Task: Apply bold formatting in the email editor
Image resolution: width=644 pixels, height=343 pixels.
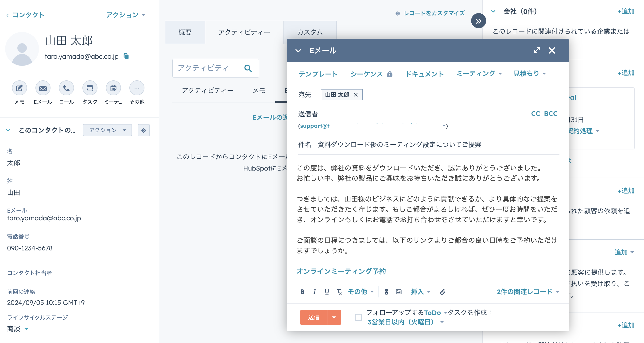Action: (x=302, y=292)
